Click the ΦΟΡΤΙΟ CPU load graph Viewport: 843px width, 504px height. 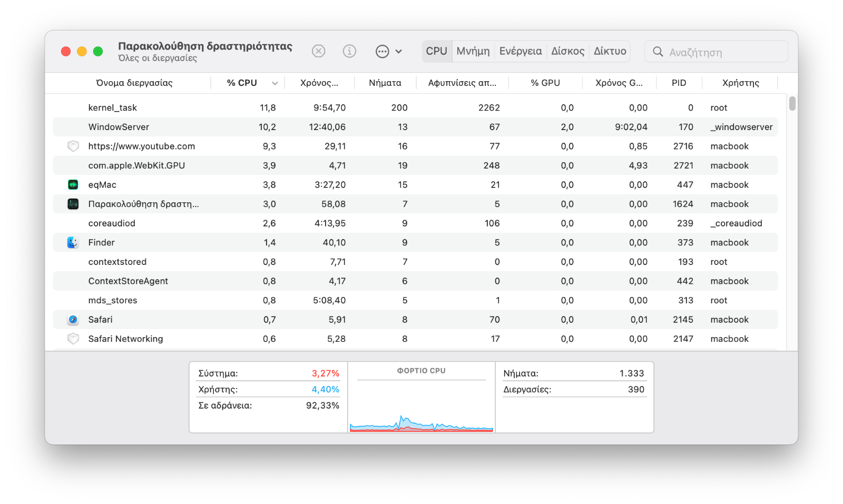click(421, 406)
